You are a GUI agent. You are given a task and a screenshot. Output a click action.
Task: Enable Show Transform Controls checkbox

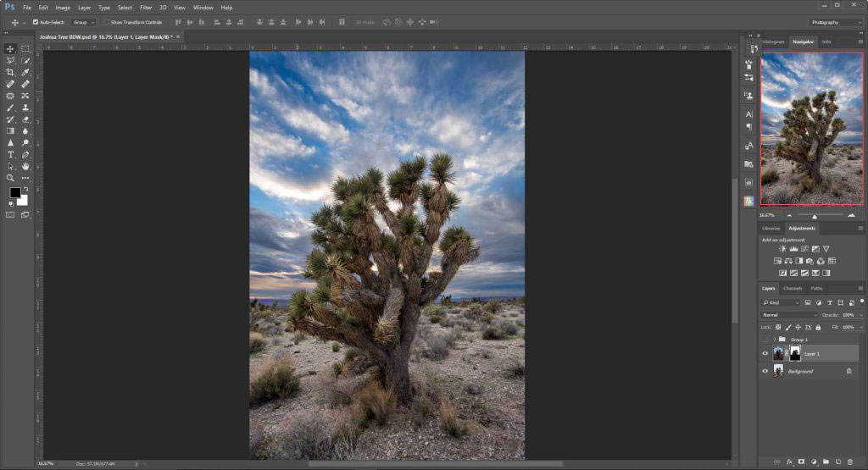coord(106,22)
